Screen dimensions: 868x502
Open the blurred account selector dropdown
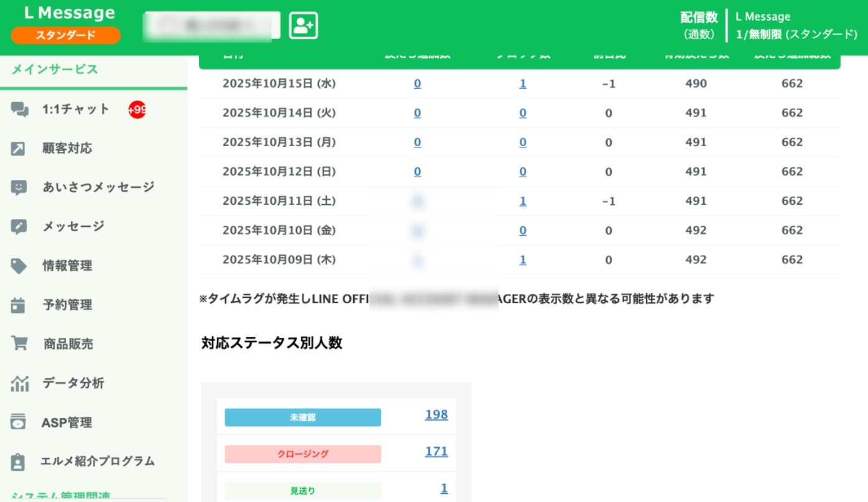click(212, 26)
